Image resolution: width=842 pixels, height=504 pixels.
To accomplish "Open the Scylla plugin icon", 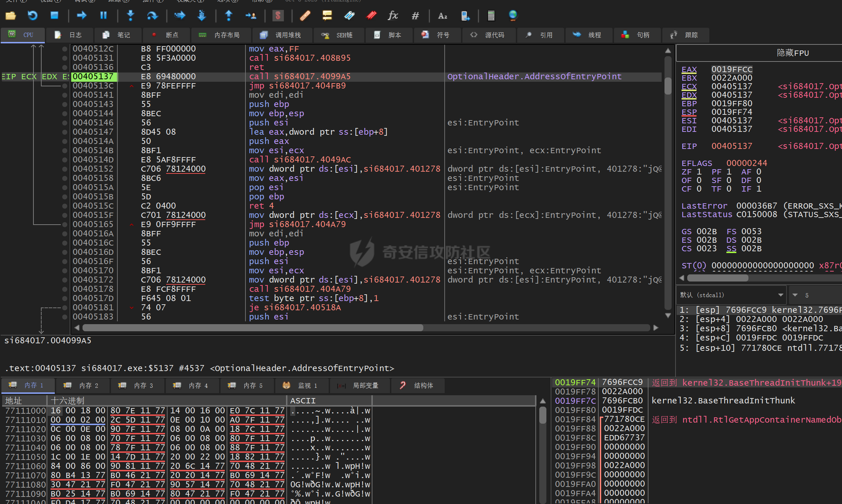I will 278,16.
